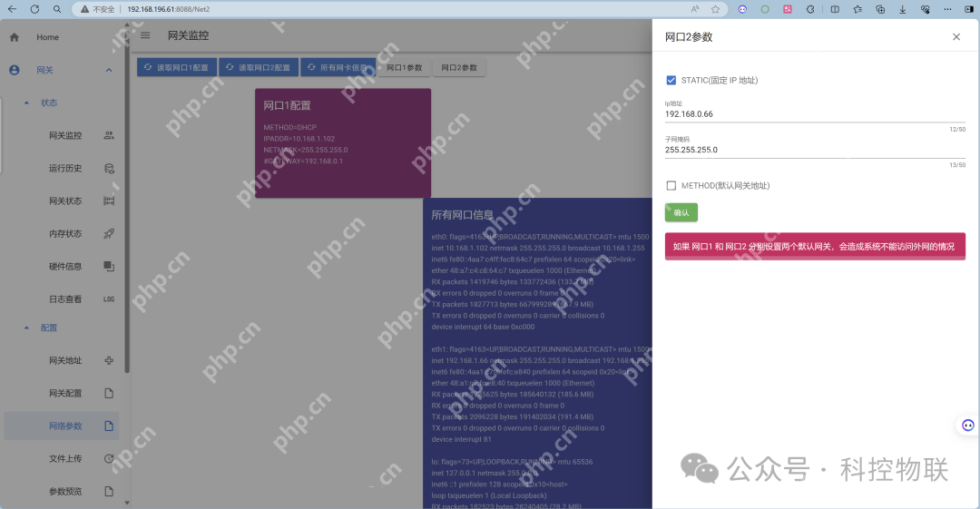This screenshot has width=980, height=509.
Task: Click the favorites star in the address bar
Action: 715,9
